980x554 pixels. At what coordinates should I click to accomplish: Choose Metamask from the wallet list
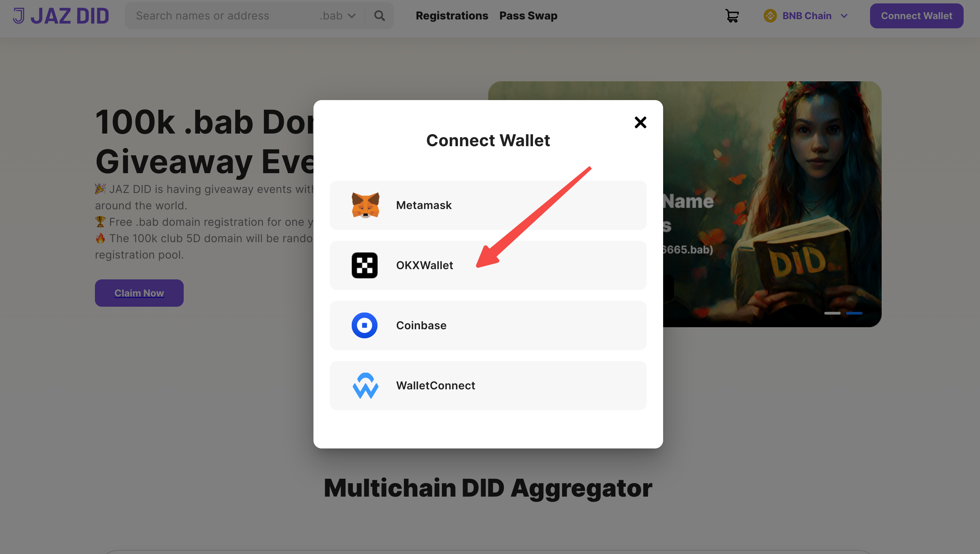(488, 205)
